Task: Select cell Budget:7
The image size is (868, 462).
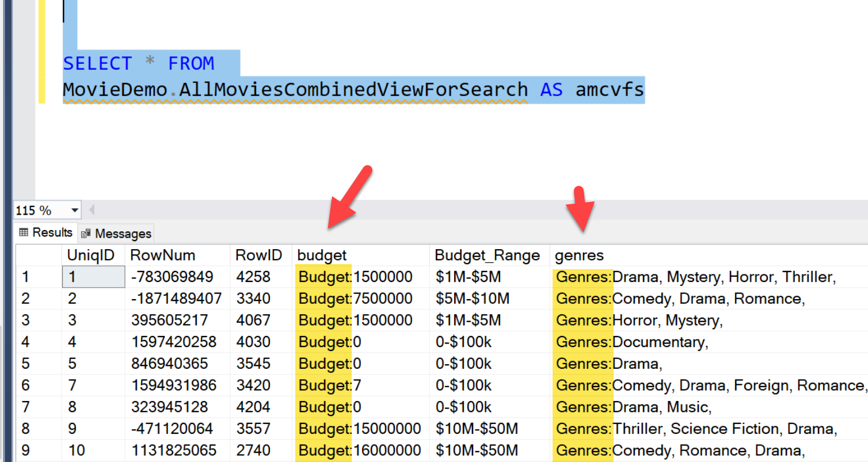Action: 361,385
